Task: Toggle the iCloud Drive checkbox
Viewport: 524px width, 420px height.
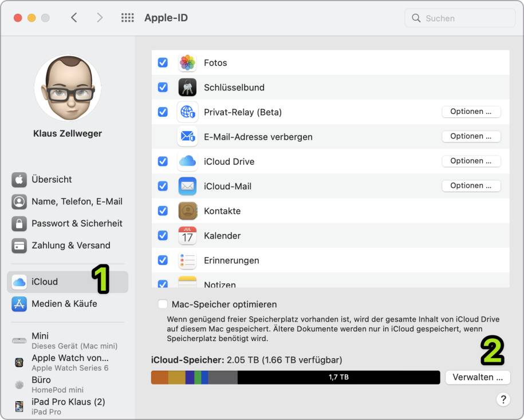Action: click(163, 161)
